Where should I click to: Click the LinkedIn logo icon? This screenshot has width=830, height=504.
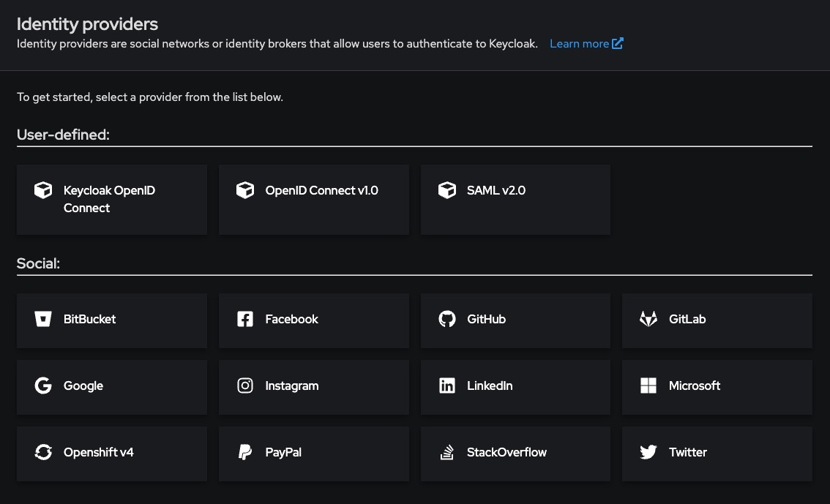[x=446, y=385]
